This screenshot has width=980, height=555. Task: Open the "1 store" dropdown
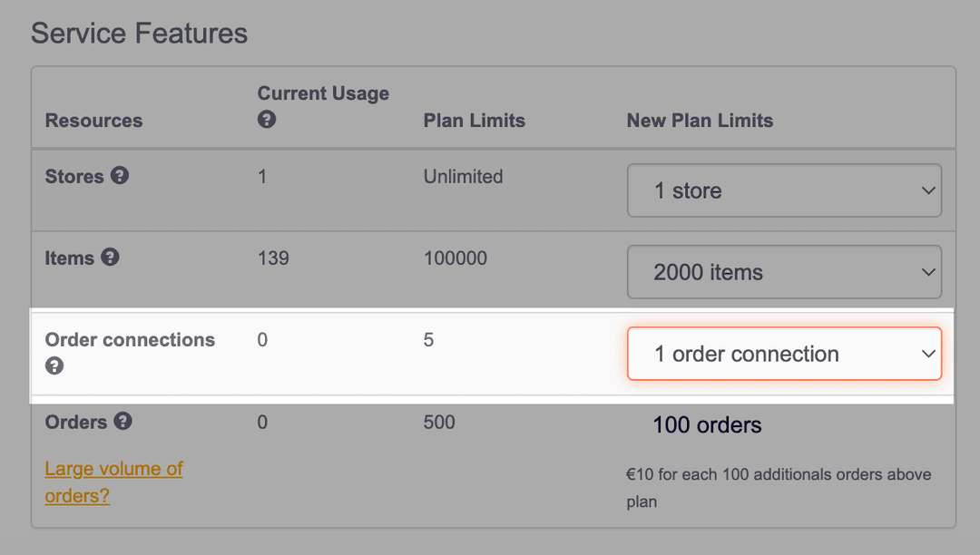click(784, 190)
